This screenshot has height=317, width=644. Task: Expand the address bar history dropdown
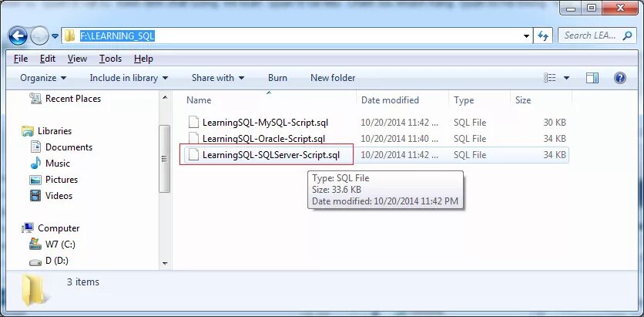[527, 36]
